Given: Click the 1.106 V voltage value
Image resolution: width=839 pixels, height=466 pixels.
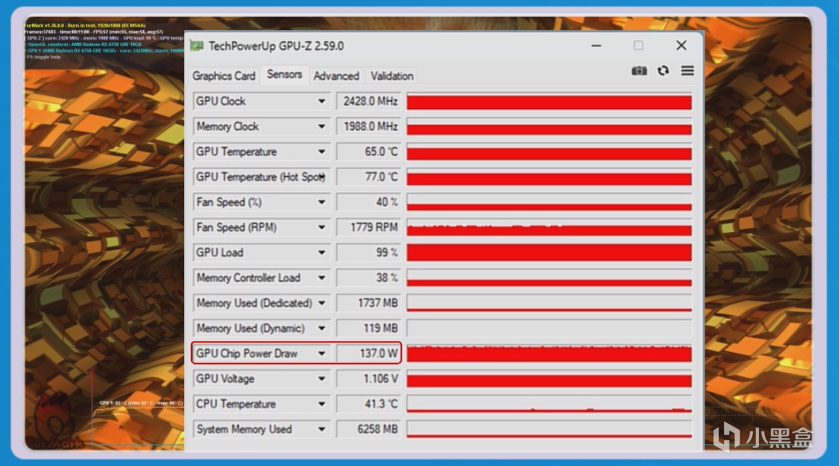Looking at the screenshot, I should pyautogui.click(x=369, y=379).
